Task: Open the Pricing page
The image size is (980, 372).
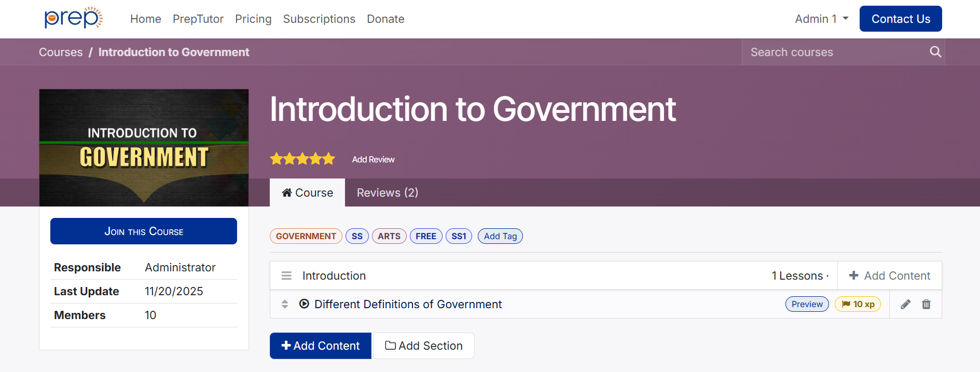Action: coord(253,19)
